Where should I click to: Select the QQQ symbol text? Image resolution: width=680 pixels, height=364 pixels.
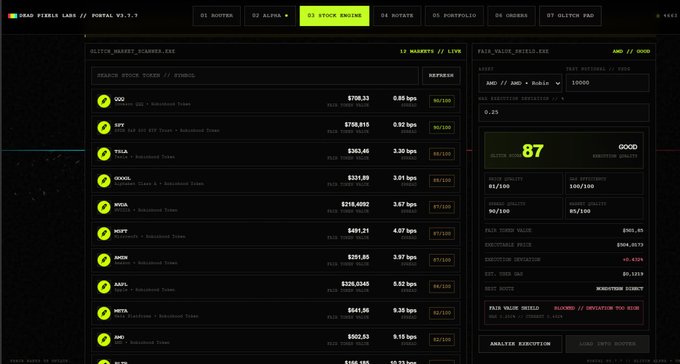pyautogui.click(x=119, y=99)
